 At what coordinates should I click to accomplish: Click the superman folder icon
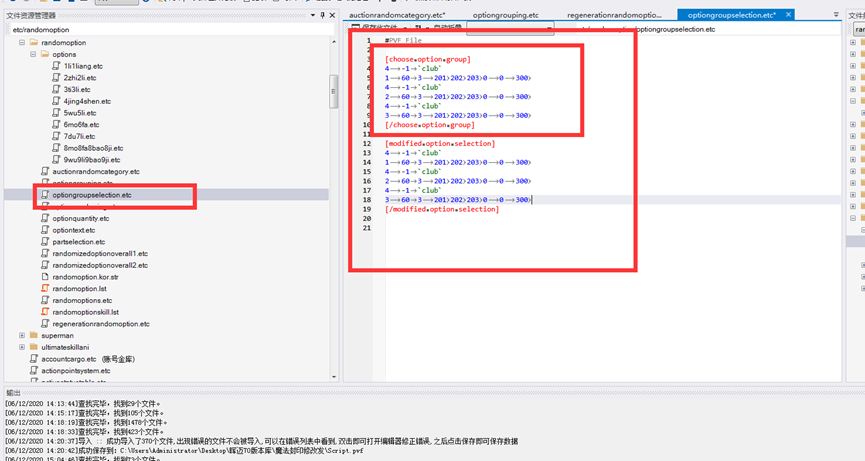(34, 336)
